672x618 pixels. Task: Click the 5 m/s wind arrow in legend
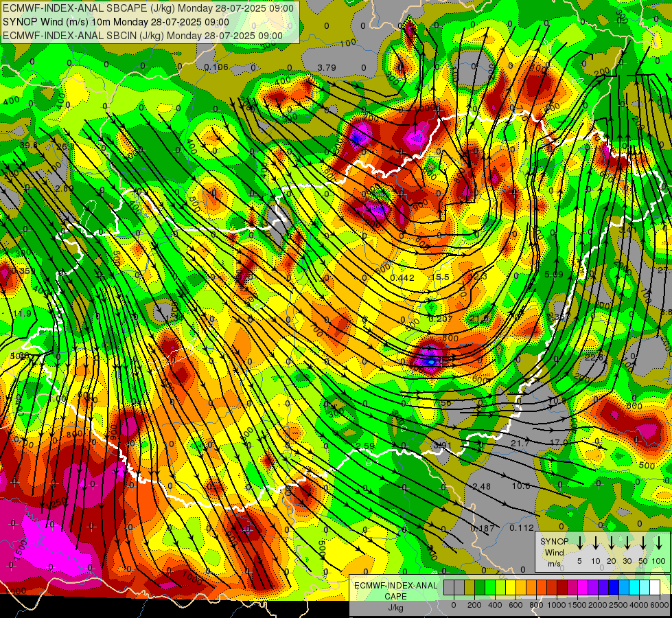click(580, 543)
